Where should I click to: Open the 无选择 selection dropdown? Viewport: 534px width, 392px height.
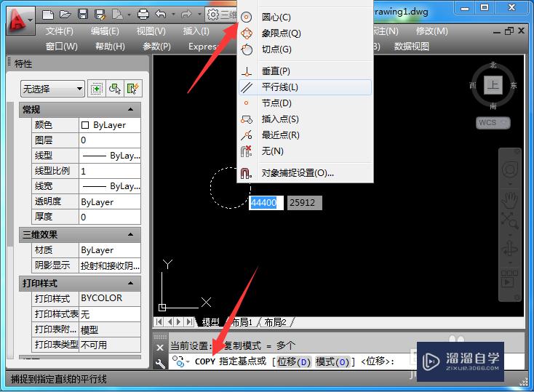52,89
